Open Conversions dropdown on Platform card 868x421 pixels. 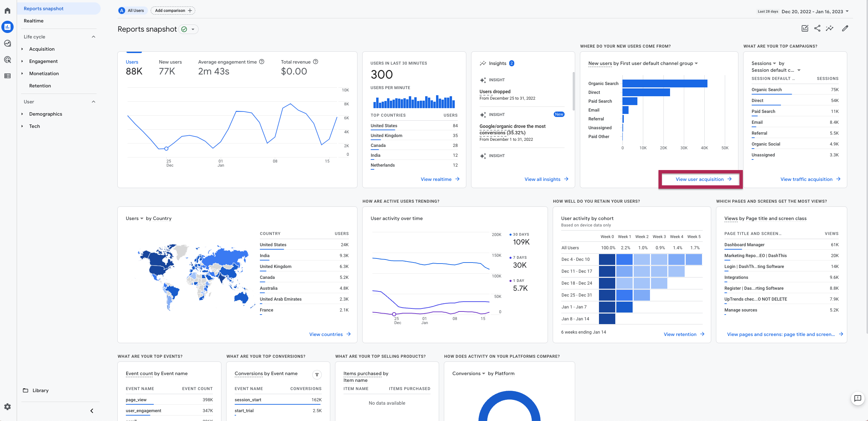484,374
